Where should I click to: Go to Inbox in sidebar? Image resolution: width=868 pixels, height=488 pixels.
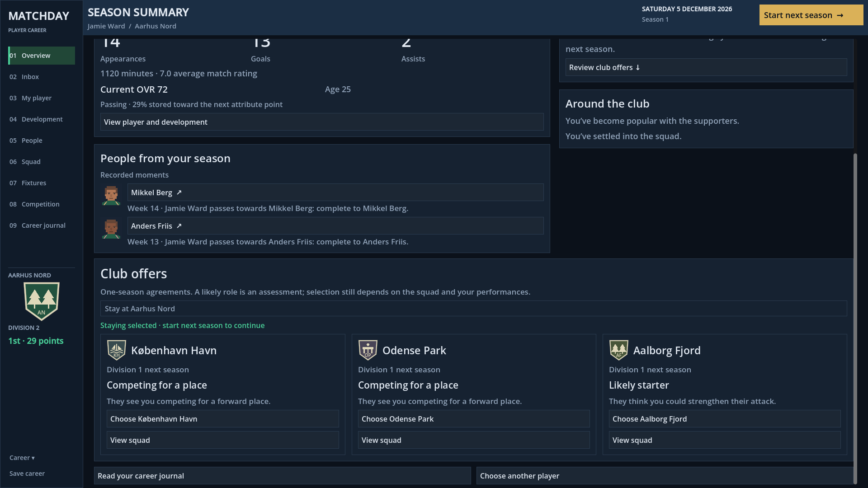click(42, 77)
